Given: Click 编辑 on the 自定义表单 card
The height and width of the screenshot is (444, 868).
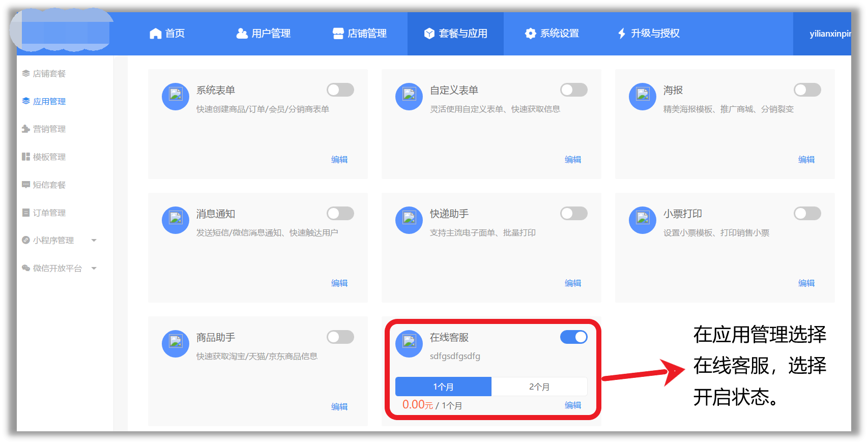Looking at the screenshot, I should point(573,160).
